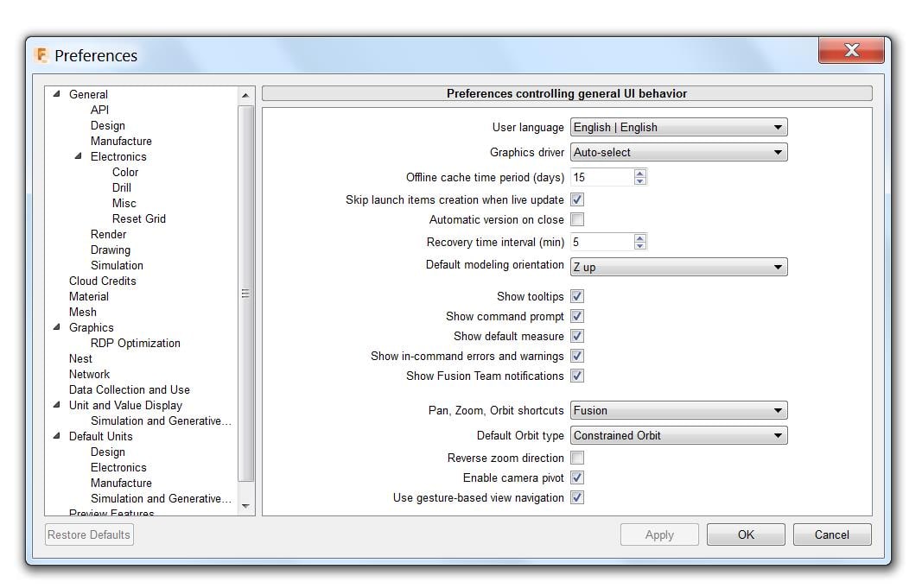Screen dimensions: 922x588
Task: Select Manufacture under General
Action: click(121, 141)
